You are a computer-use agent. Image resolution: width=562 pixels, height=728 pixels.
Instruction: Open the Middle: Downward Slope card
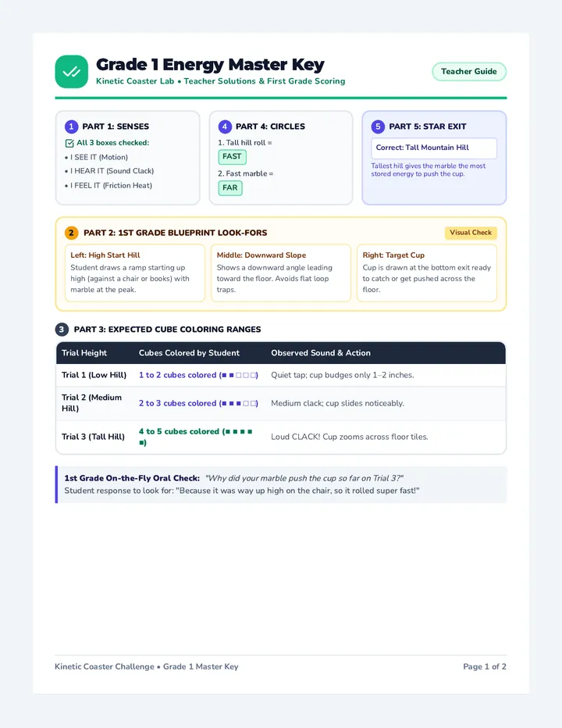tap(281, 273)
